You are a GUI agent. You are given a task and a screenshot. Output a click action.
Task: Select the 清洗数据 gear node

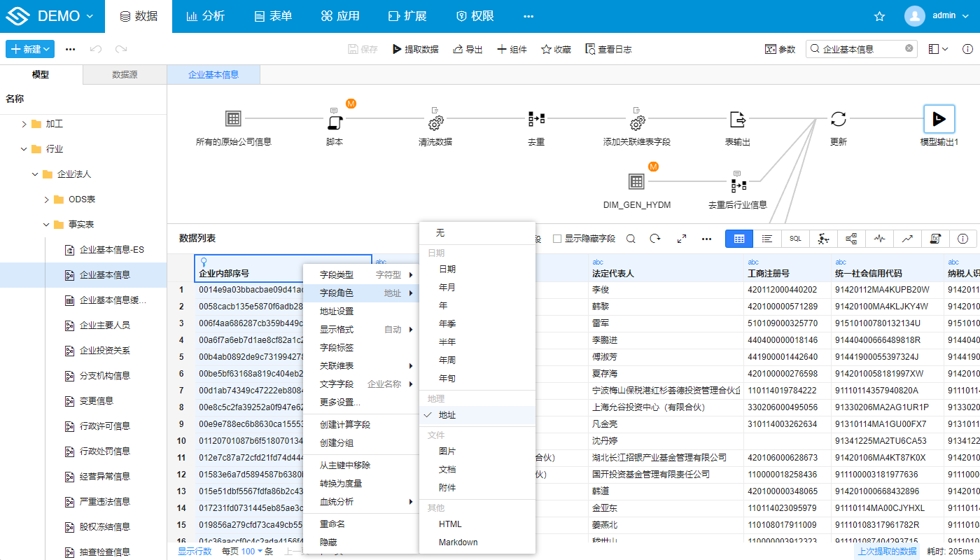click(x=435, y=120)
